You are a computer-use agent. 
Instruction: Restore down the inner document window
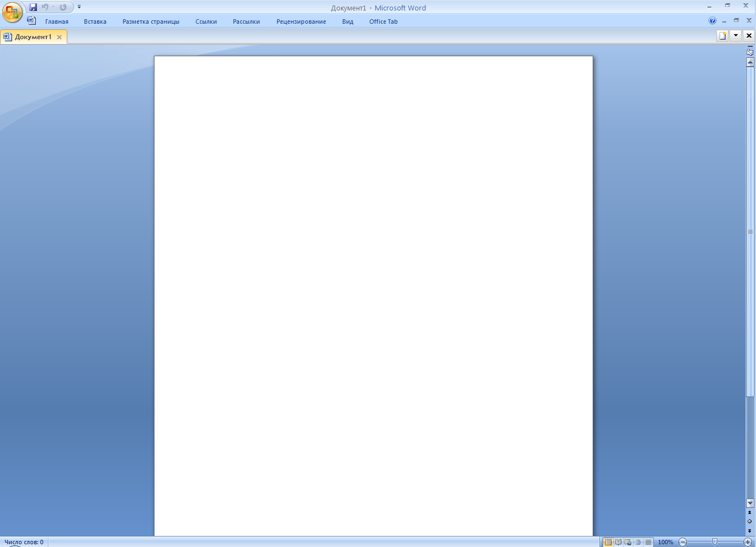736,20
